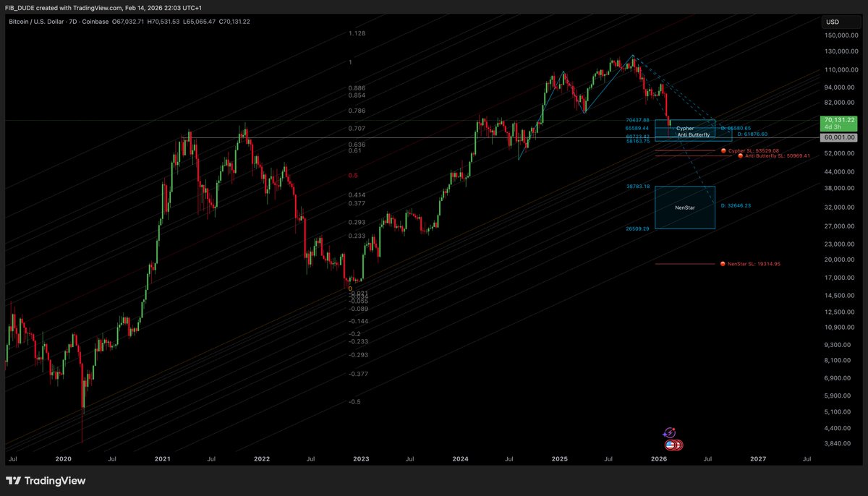Click the 2022 label on time axis

click(x=262, y=459)
